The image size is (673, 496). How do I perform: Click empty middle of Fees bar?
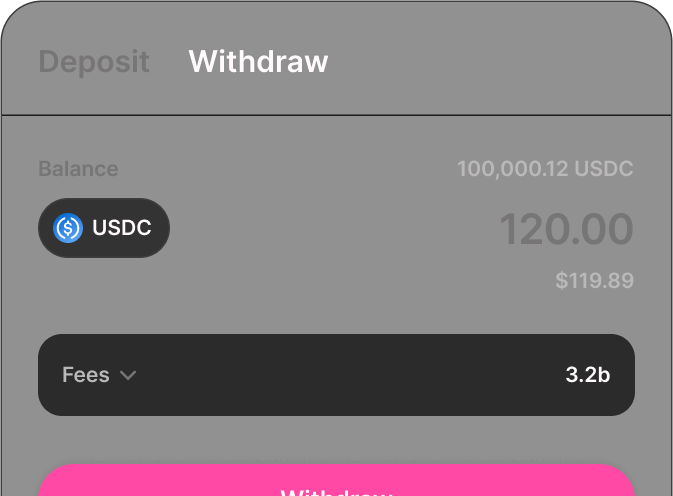343,375
